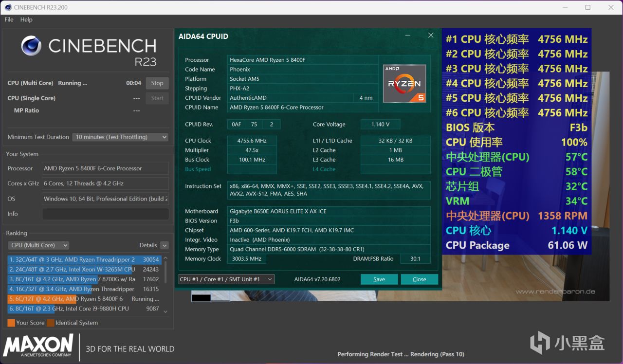
Task: Click the 'CPU 二极管 58°C' overlay line
Action: click(517, 172)
